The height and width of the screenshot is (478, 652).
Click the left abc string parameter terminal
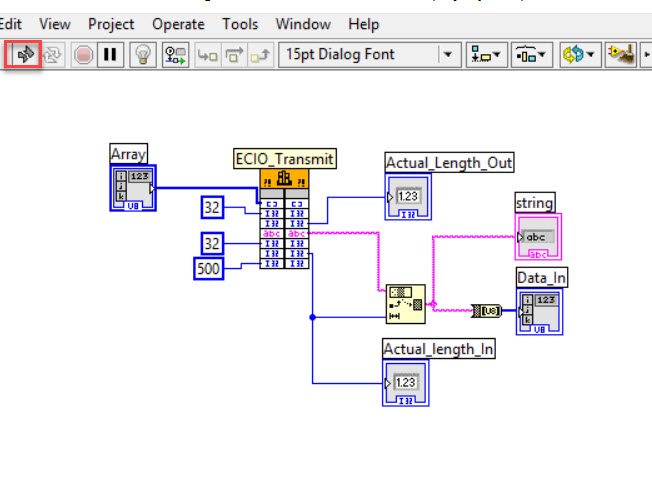[x=272, y=234]
